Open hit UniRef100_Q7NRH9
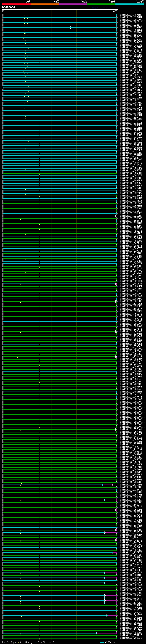 (x=131, y=593)
